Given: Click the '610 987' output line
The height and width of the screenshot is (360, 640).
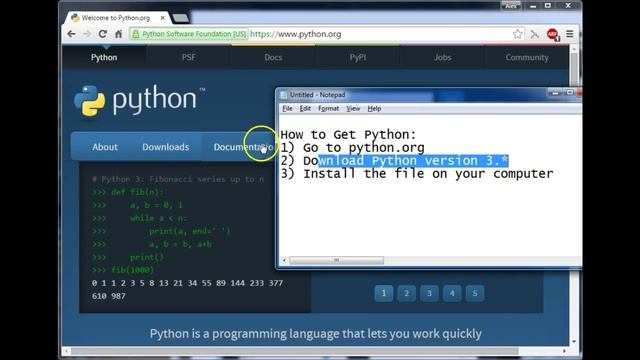Looking at the screenshot, I should pos(109,296).
